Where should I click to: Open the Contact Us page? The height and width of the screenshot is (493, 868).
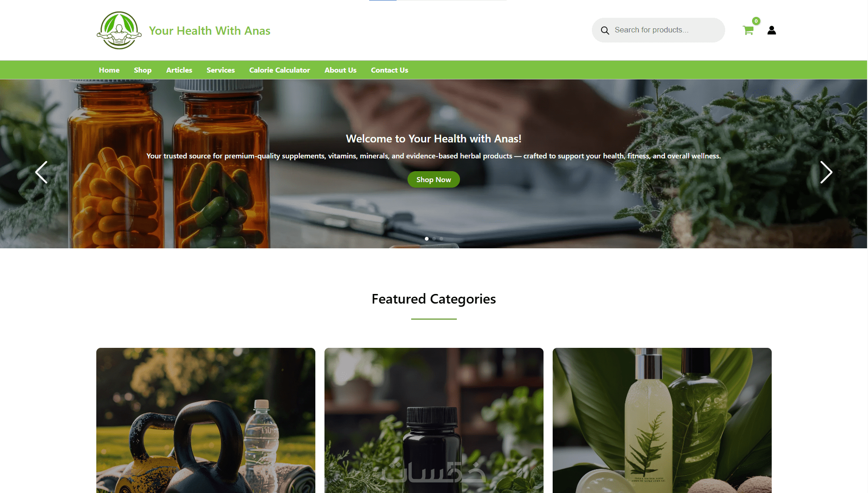point(390,70)
